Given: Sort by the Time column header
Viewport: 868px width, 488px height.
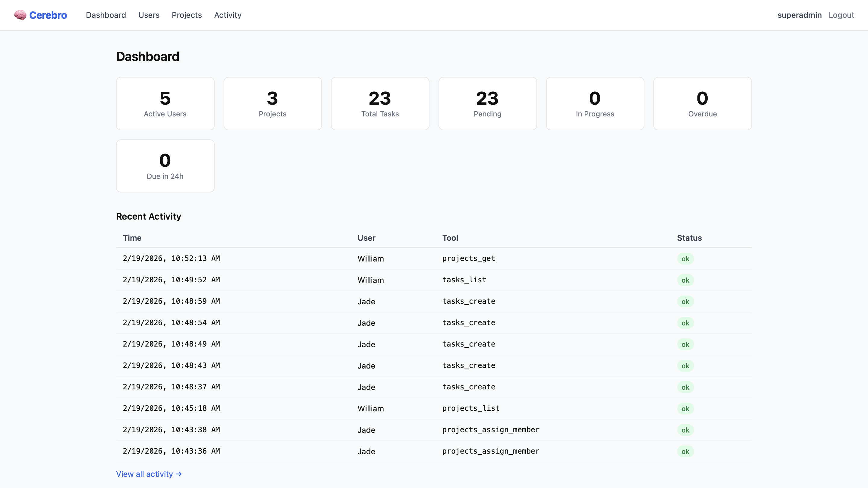Looking at the screenshot, I should tap(132, 238).
